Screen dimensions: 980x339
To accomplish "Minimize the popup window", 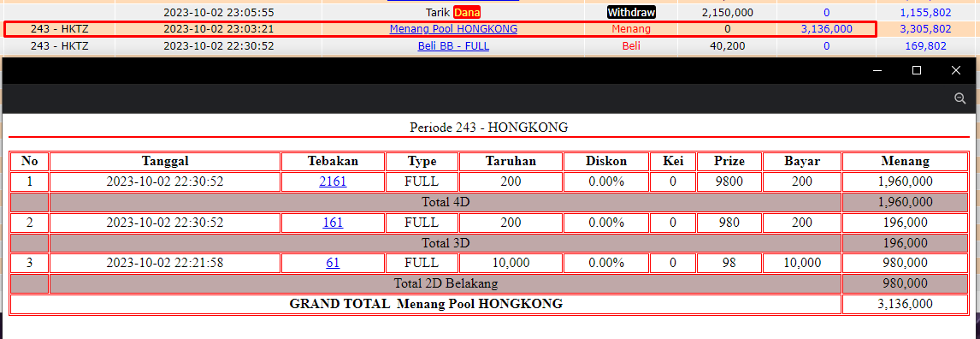I will pos(878,70).
